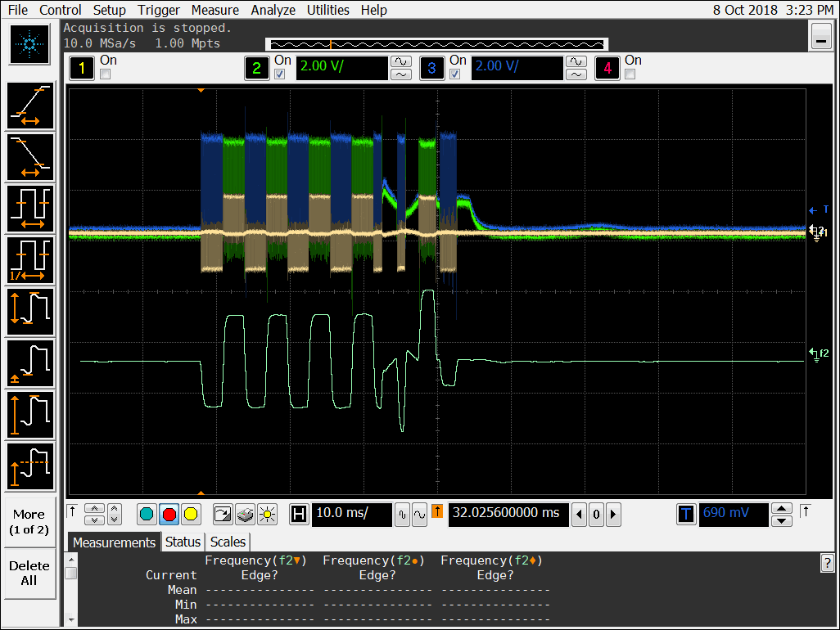Select the frequency measurement icon

pyautogui.click(x=30, y=259)
